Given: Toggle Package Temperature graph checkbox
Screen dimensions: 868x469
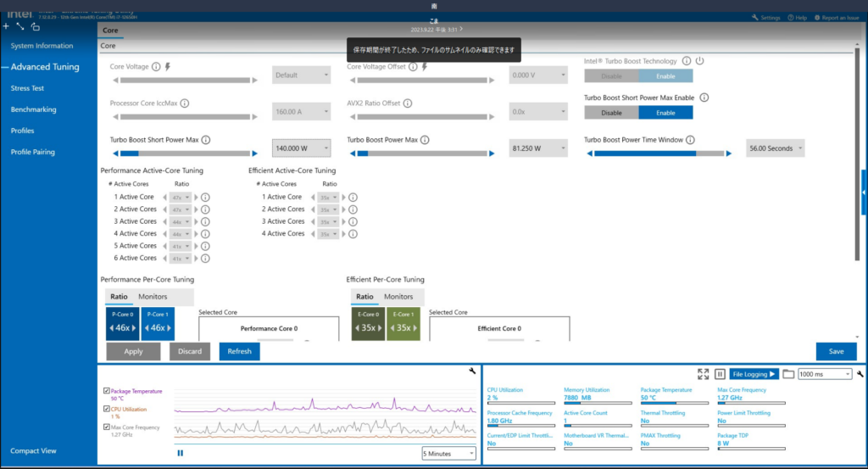Looking at the screenshot, I should coord(106,390).
